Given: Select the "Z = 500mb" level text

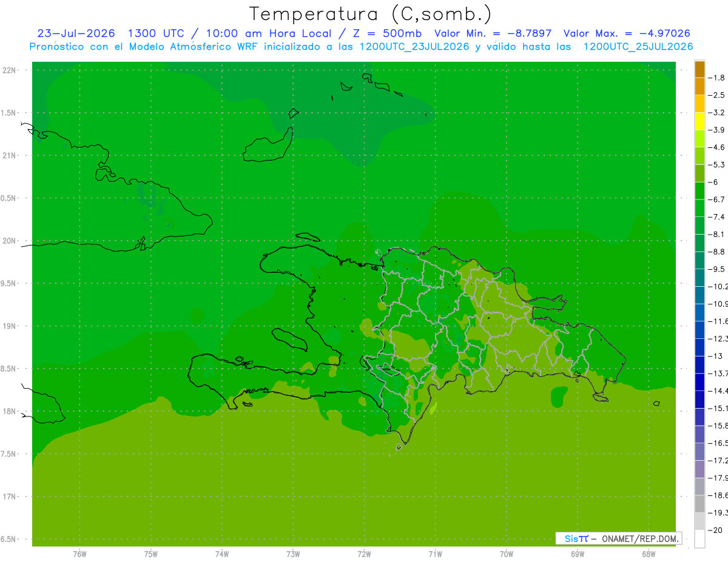Looking at the screenshot, I should click(386, 33).
